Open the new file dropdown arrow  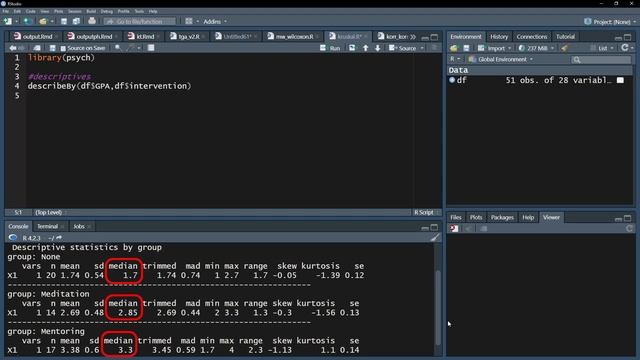pos(16,21)
